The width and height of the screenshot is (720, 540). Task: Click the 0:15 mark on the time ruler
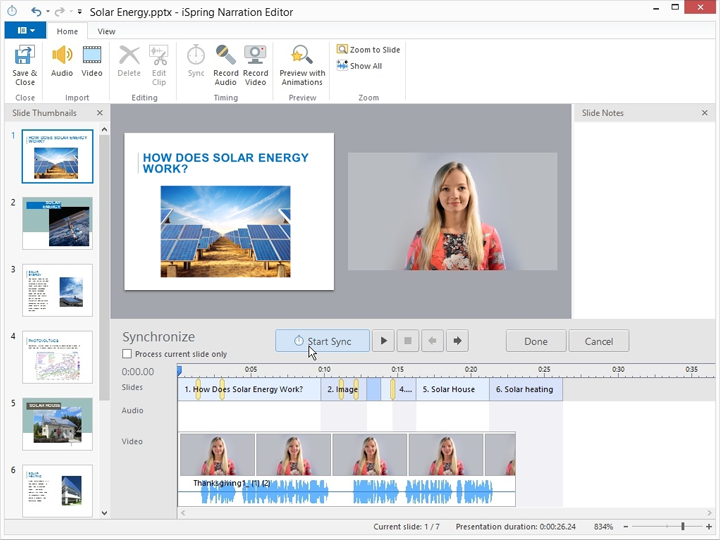point(397,369)
